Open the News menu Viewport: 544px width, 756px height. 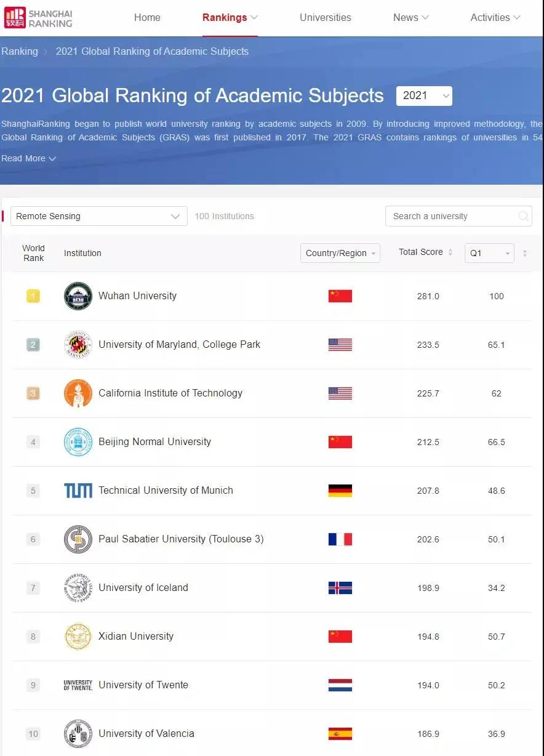coord(411,17)
